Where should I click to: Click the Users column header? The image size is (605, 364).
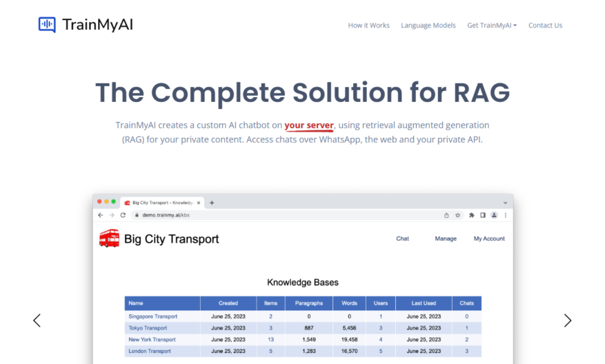pyautogui.click(x=381, y=303)
